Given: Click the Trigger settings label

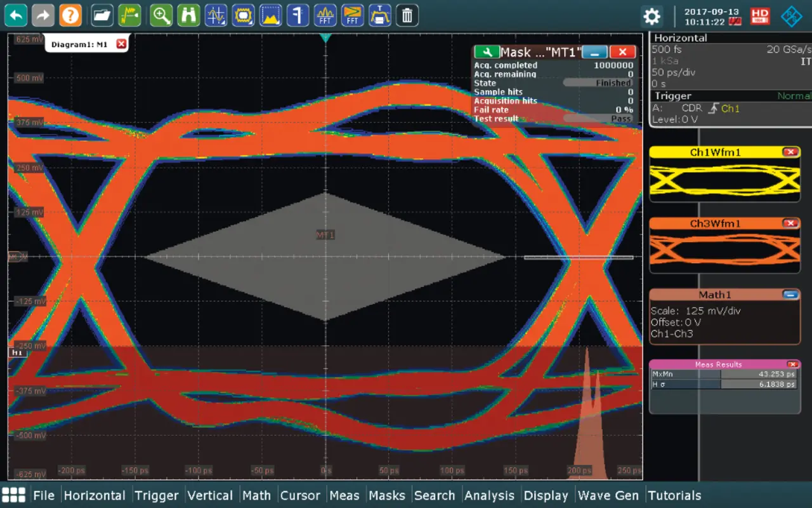Looking at the screenshot, I should [672, 96].
